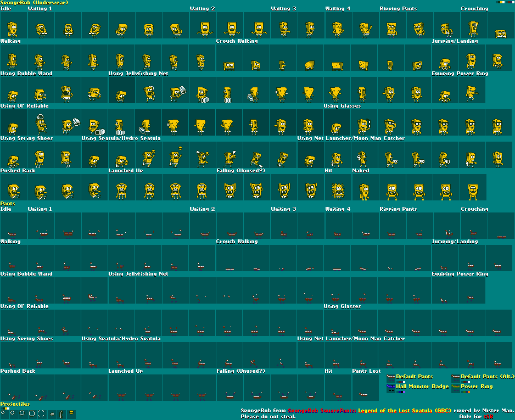Click the "Please do not steal." text

268,417
